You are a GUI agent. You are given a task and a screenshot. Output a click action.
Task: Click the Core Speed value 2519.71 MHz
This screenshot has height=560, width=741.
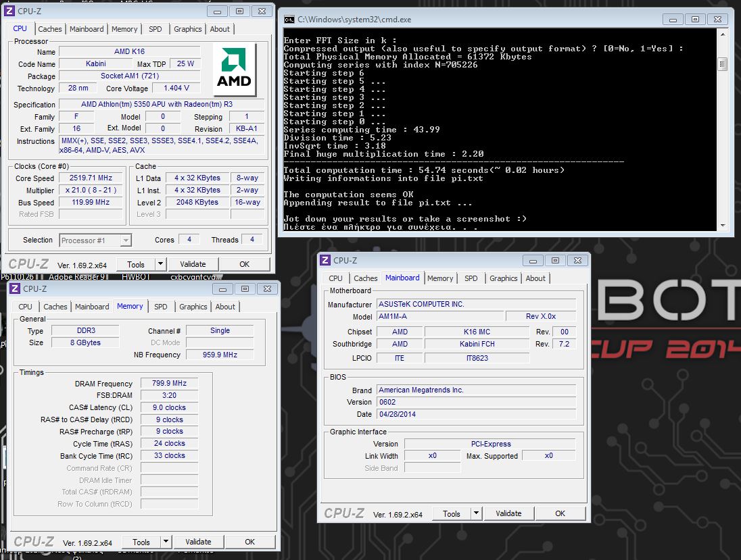point(91,178)
